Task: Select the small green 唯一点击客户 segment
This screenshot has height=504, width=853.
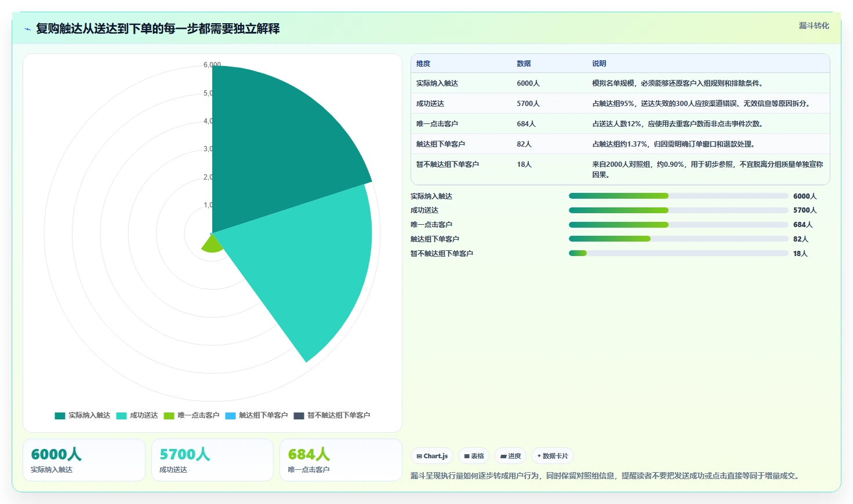Action: [212, 244]
